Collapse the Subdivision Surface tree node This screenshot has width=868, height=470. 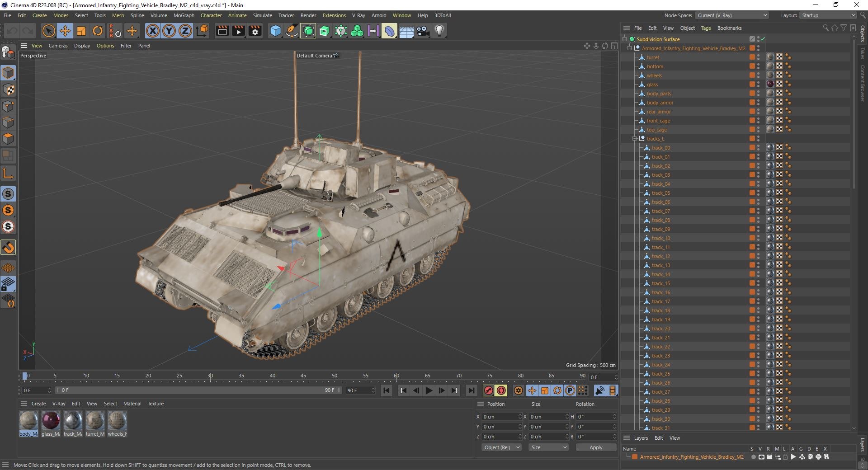pos(624,39)
